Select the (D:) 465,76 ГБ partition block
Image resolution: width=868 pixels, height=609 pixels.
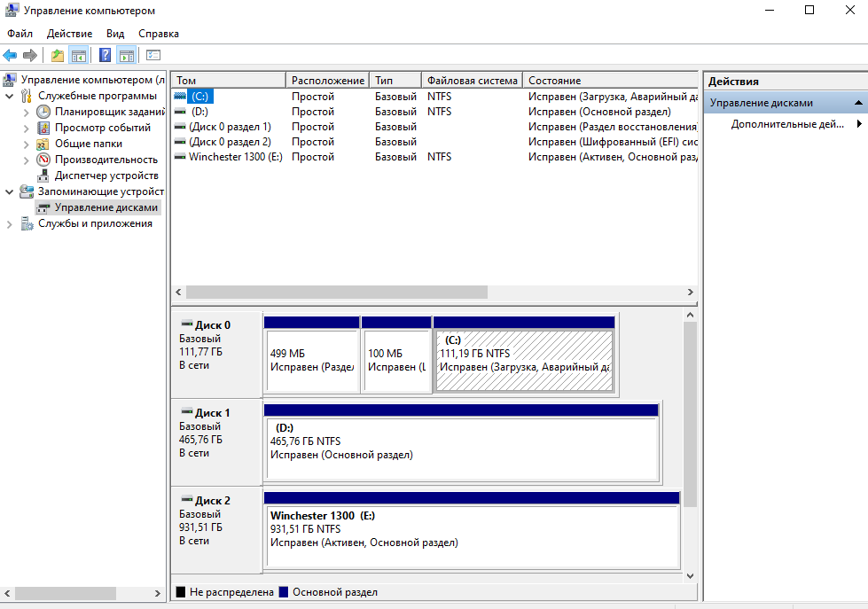point(462,443)
